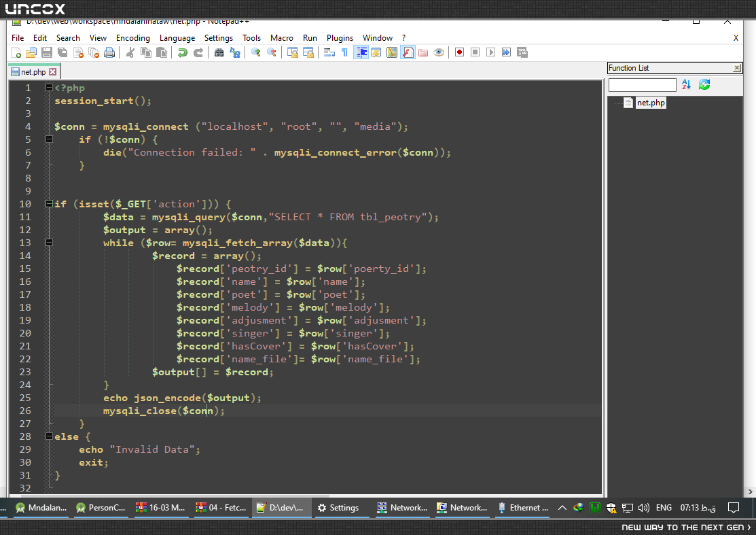Toggle word wrap toolbar button

click(x=329, y=52)
